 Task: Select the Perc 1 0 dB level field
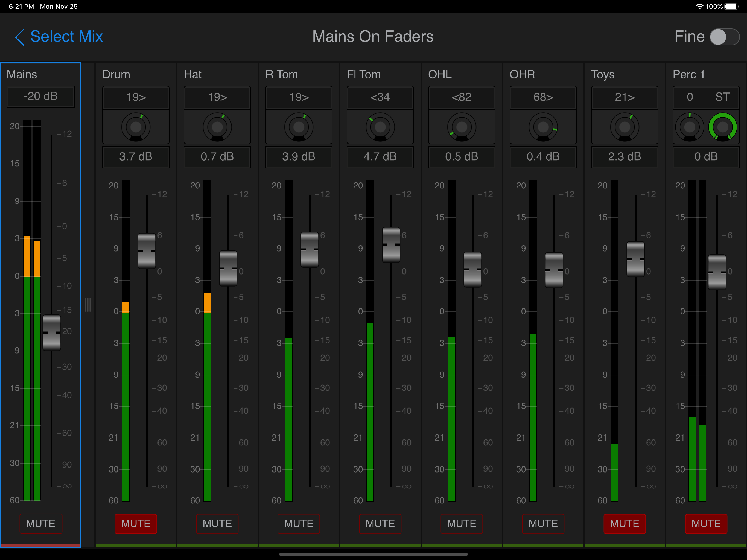706,157
